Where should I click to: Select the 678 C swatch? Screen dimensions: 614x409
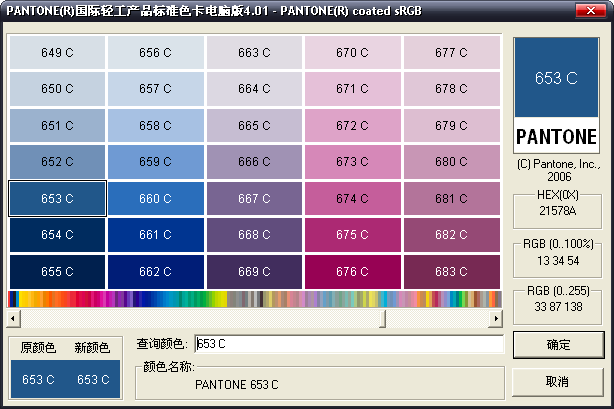[x=452, y=89]
